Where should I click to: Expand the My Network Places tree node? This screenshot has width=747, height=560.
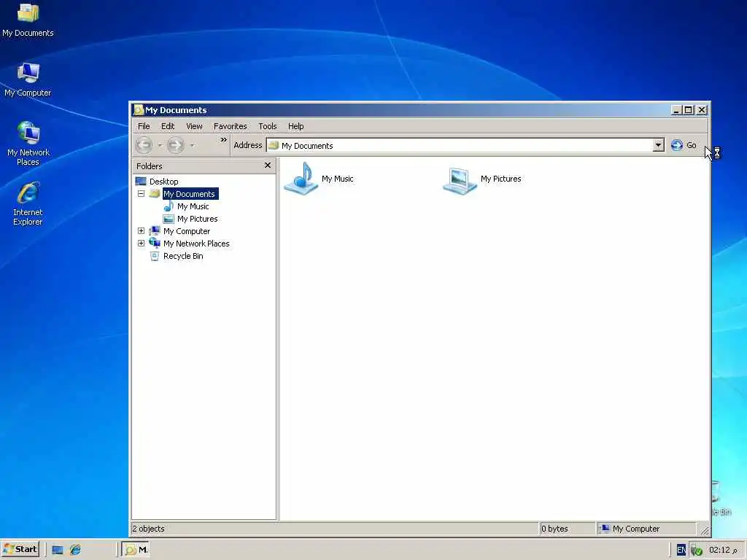click(141, 244)
